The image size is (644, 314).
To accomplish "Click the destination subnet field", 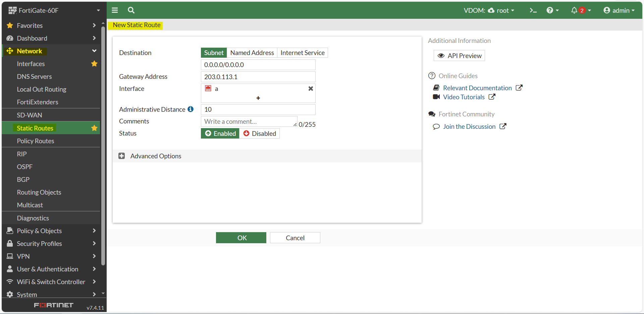I will coord(258,65).
